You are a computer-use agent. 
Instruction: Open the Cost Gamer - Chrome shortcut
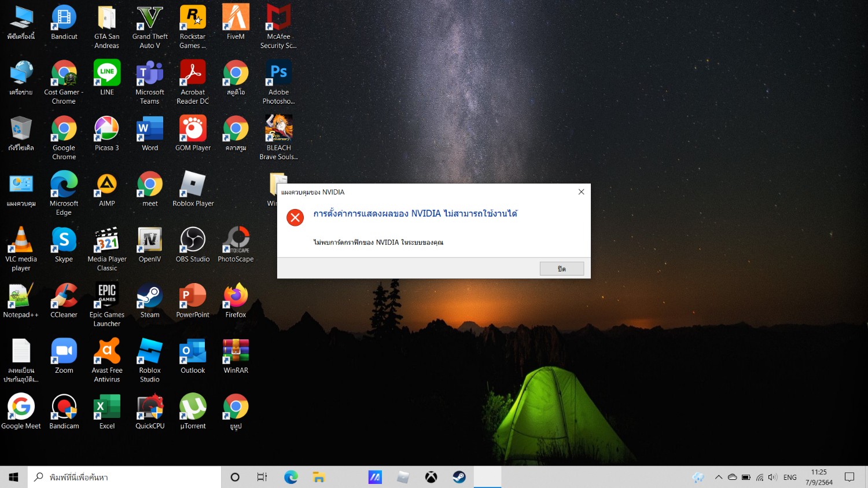pyautogui.click(x=64, y=82)
